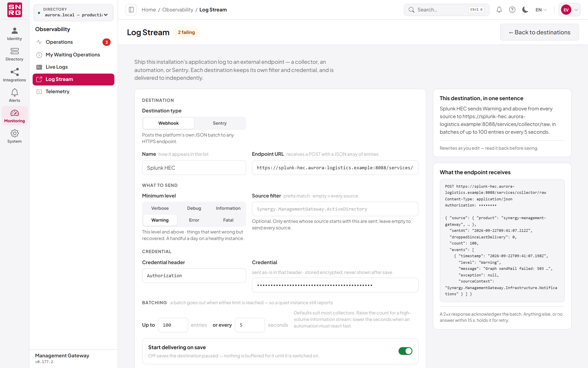Image resolution: width=588 pixels, height=368 pixels.
Task: Set minimum level to Information
Action: 228,208
